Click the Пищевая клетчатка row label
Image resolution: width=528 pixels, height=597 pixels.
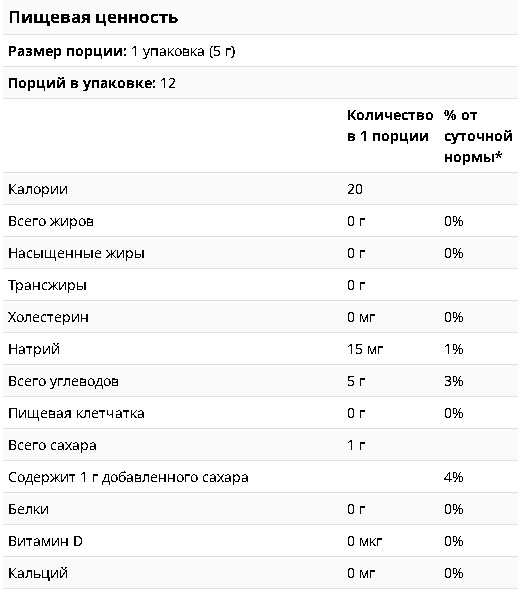pyautogui.click(x=77, y=413)
